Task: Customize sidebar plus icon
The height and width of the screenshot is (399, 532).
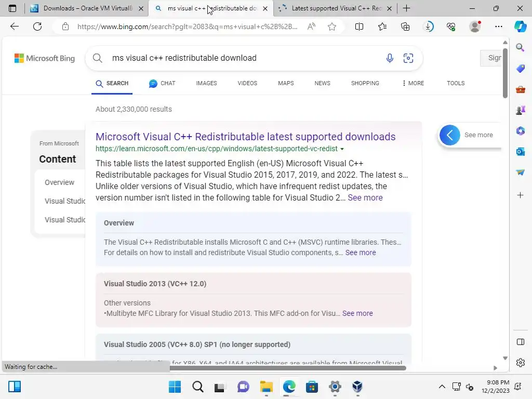Action: [520, 195]
